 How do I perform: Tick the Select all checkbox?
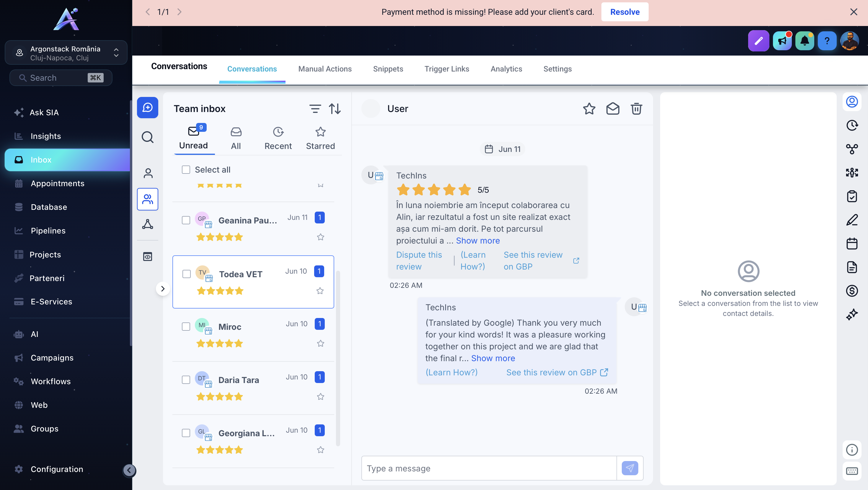click(186, 170)
